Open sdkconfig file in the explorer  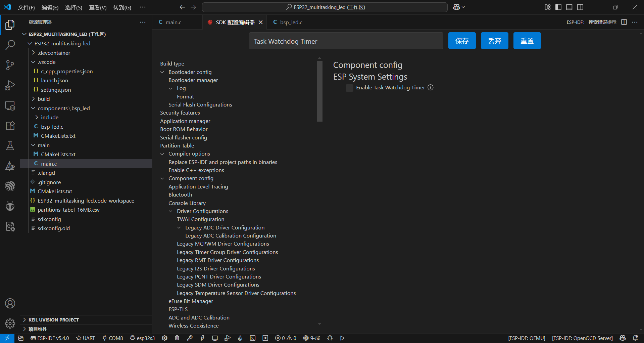49,219
